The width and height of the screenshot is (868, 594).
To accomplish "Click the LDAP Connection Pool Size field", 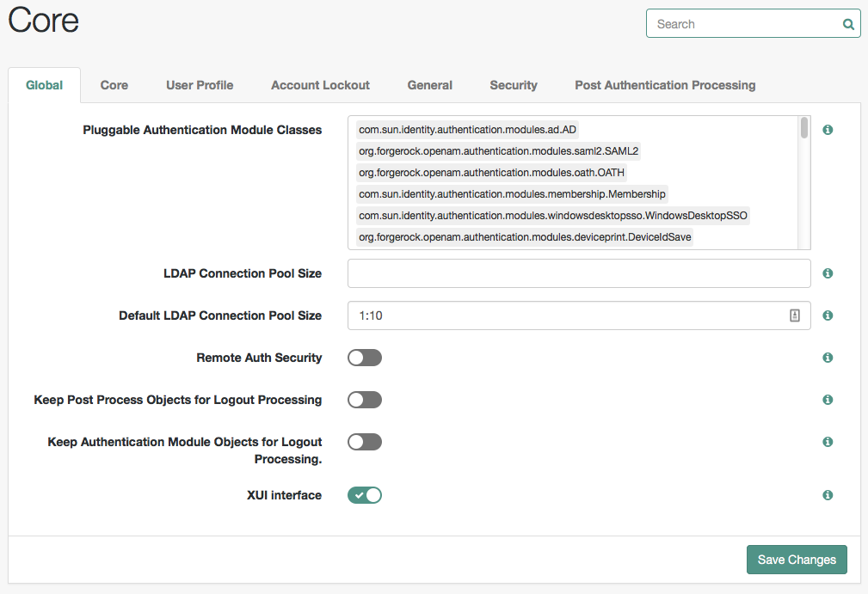I will [579, 273].
